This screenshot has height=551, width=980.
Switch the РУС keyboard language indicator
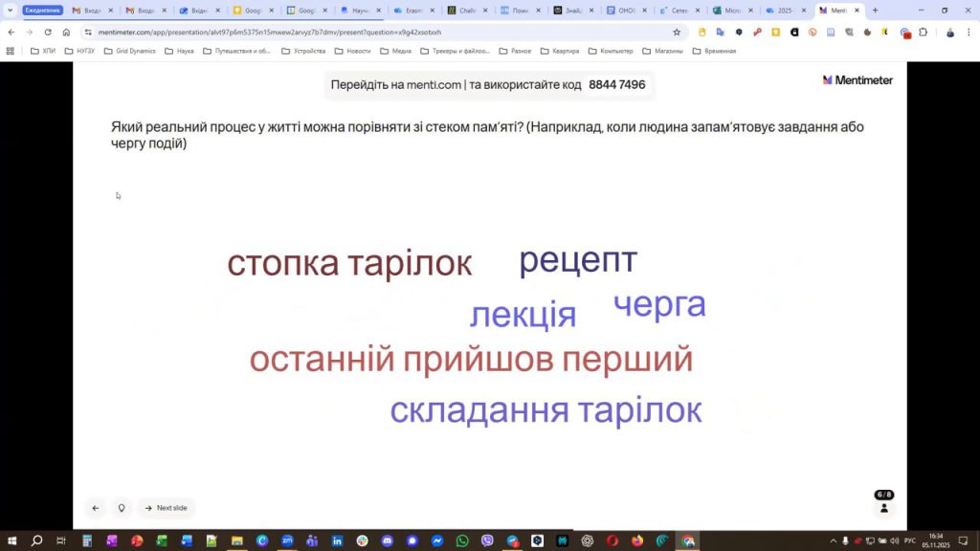tap(910, 541)
